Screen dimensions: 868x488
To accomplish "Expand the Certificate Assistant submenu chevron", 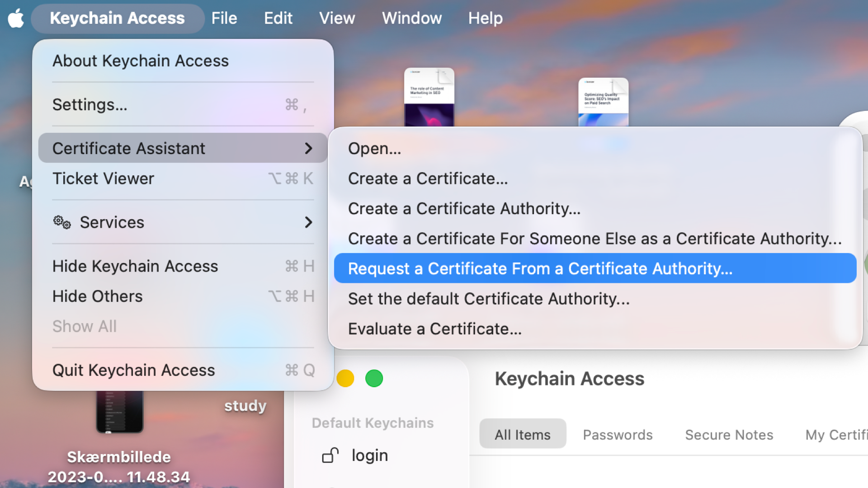I will click(x=308, y=148).
